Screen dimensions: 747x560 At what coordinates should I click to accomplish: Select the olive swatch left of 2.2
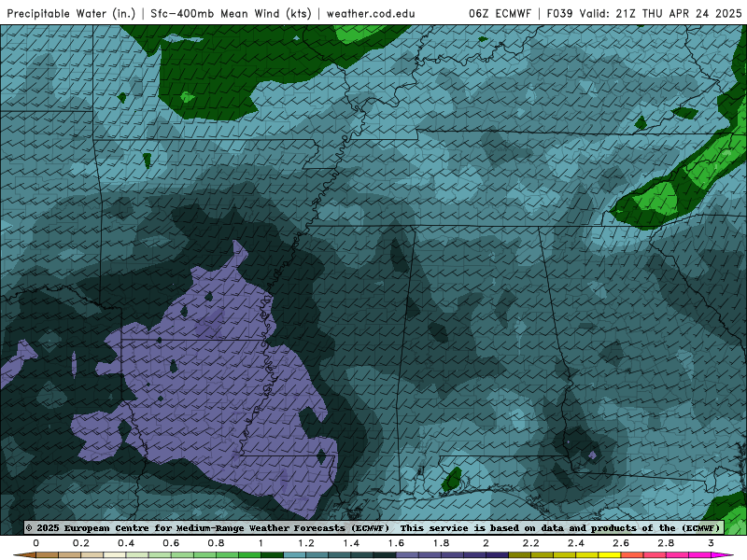(520, 555)
